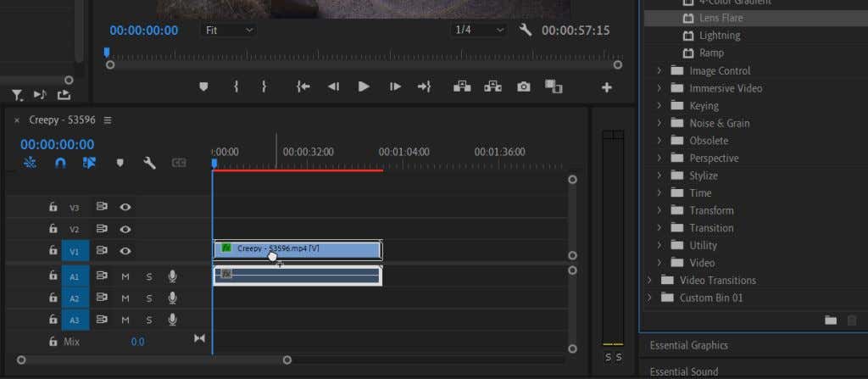Select the Lens Flare effect
The width and height of the screenshot is (868, 379).
tap(719, 17)
